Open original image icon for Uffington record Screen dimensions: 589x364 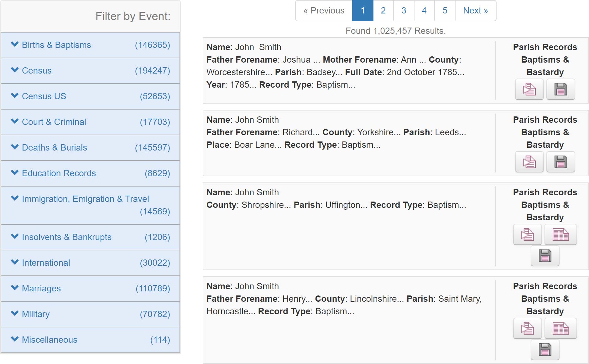coord(560,234)
